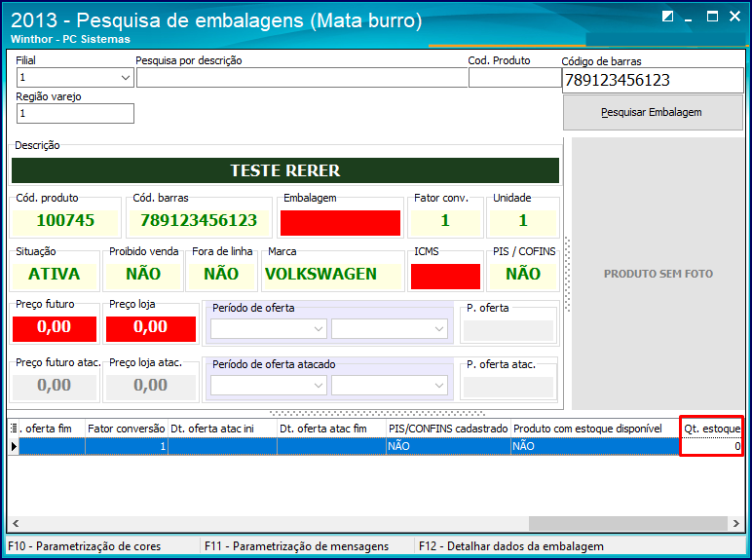
Task: Click the Dt. oferta atac fim column header
Action: [332, 429]
